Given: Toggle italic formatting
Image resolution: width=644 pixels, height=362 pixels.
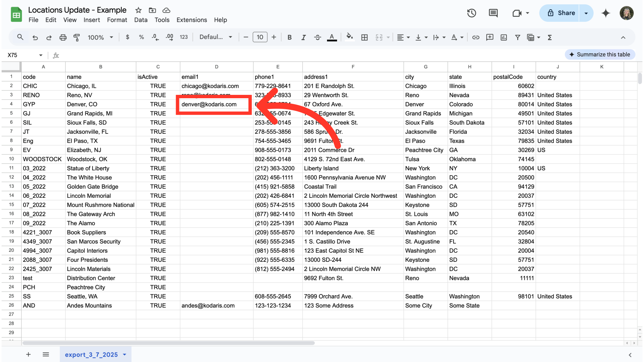Looking at the screenshot, I should 303,38.
